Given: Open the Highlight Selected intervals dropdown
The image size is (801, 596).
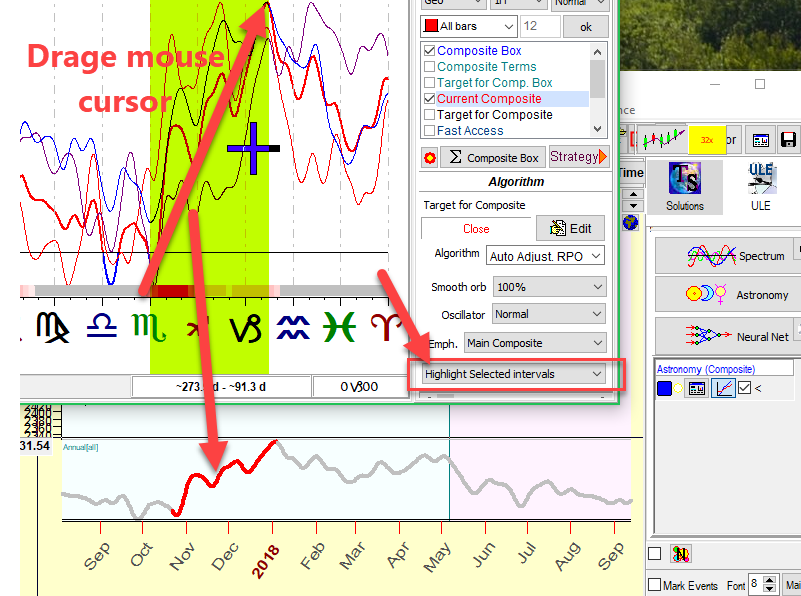Looking at the screenshot, I should (x=514, y=374).
